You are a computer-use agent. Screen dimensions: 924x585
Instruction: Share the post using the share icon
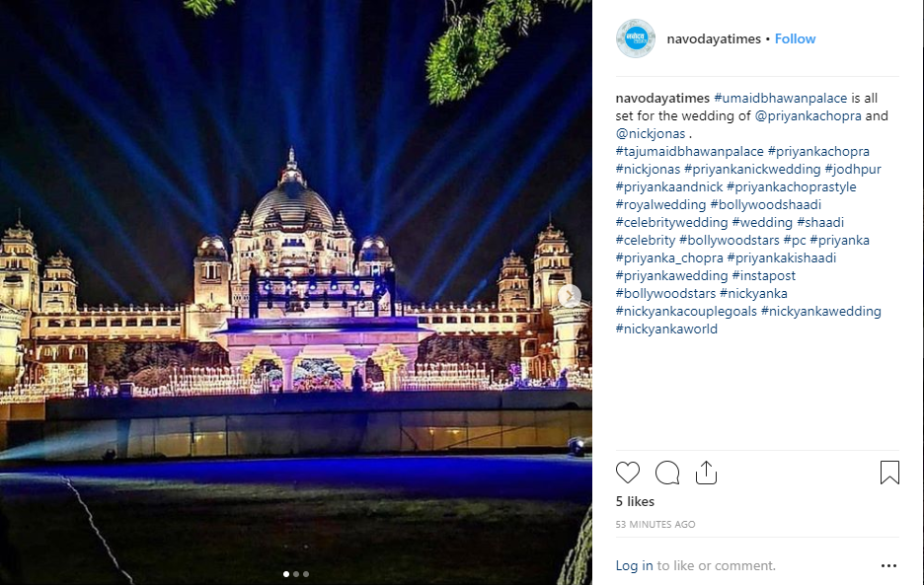coord(706,473)
